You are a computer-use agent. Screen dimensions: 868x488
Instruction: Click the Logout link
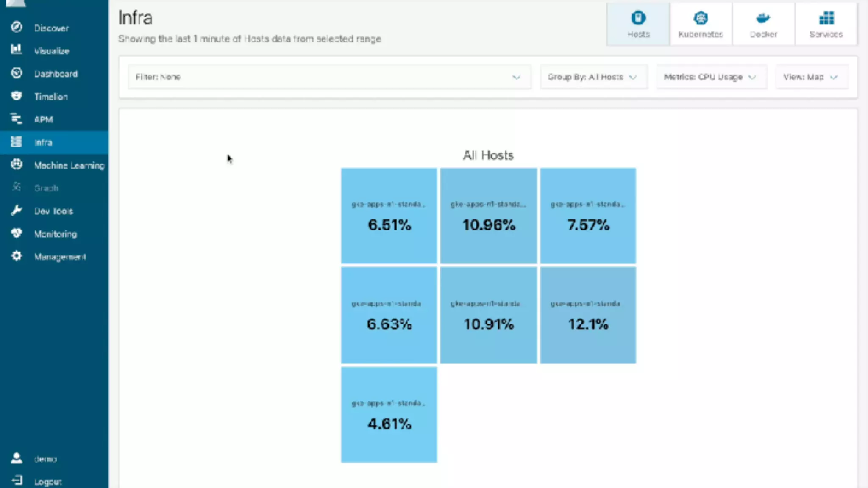click(x=47, y=482)
